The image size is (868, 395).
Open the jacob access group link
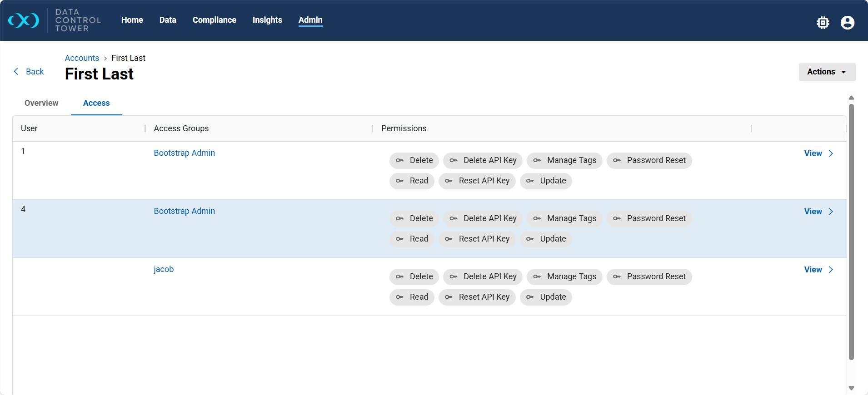[x=164, y=269]
